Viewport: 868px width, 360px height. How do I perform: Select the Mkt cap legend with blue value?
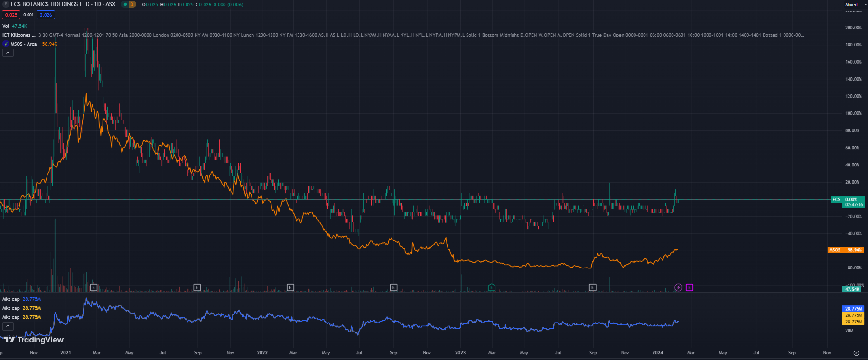click(x=21, y=299)
